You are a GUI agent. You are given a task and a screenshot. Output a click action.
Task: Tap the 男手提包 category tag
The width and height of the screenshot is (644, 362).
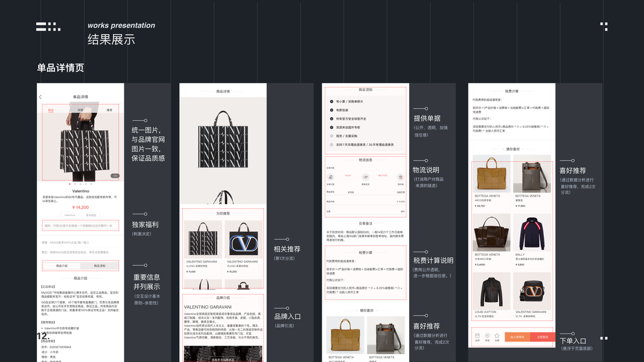(91, 215)
